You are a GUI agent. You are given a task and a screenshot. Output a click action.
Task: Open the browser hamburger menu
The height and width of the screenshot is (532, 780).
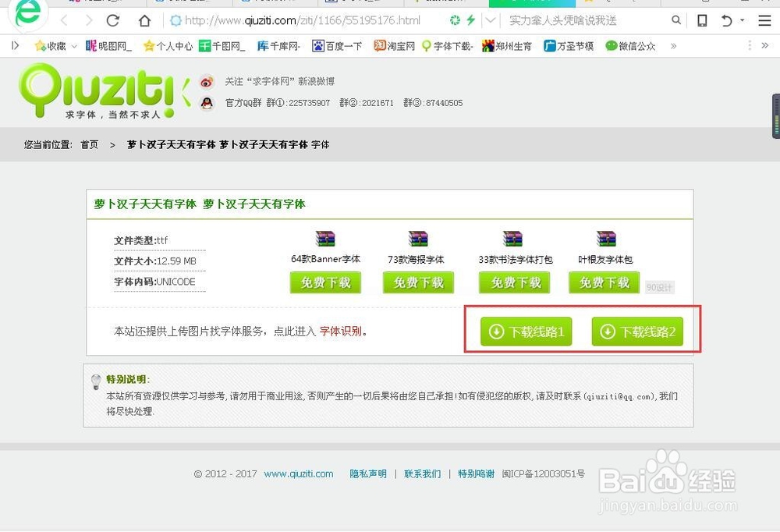tap(764, 21)
